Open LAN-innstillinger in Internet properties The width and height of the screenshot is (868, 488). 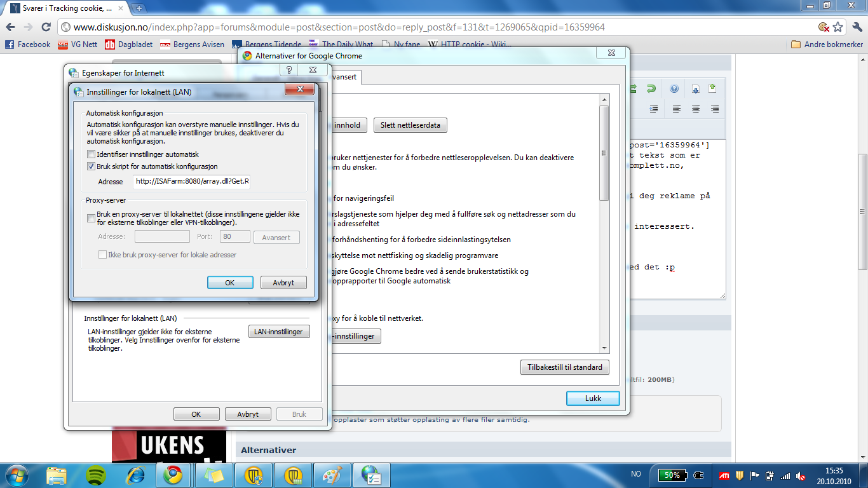click(x=279, y=332)
